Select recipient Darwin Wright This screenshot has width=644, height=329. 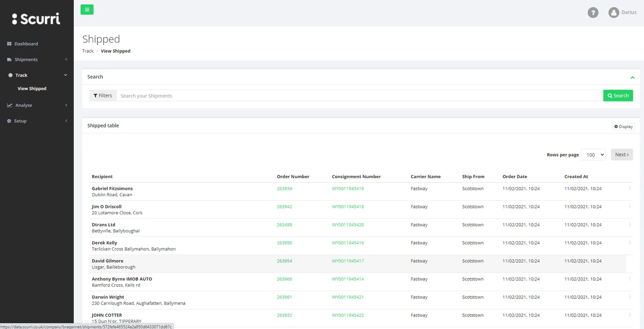click(108, 297)
